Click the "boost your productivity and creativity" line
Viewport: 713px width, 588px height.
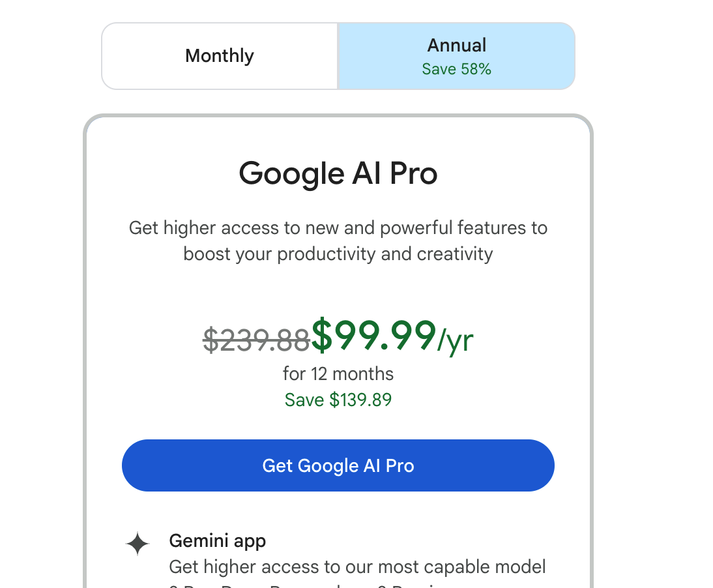pyautogui.click(x=338, y=254)
